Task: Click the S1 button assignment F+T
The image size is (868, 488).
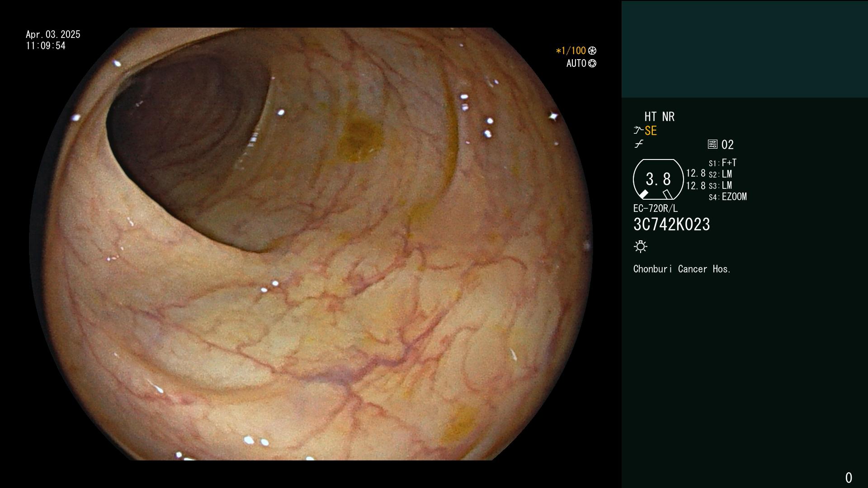Action: click(729, 163)
